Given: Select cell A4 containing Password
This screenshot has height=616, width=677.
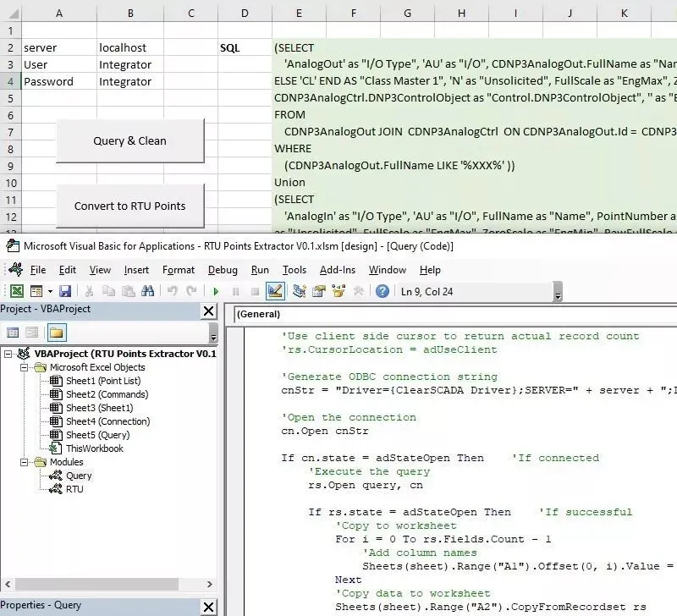Looking at the screenshot, I should (59, 81).
